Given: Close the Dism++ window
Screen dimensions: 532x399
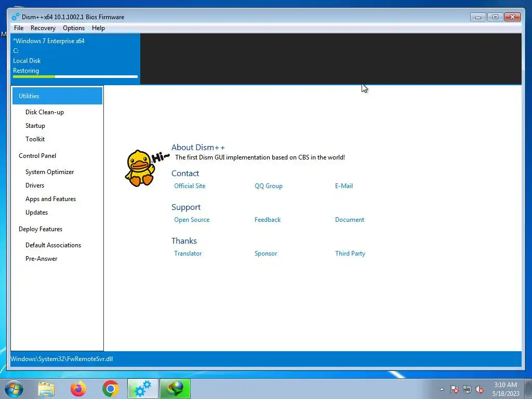Looking at the screenshot, I should pyautogui.click(x=512, y=17).
